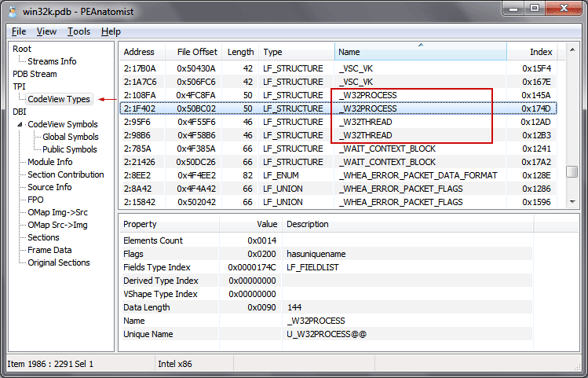The width and height of the screenshot is (588, 378).
Task: Select the _WAIT_CONTEXT_BLOCK row with index 0x1241
Action: [x=338, y=149]
